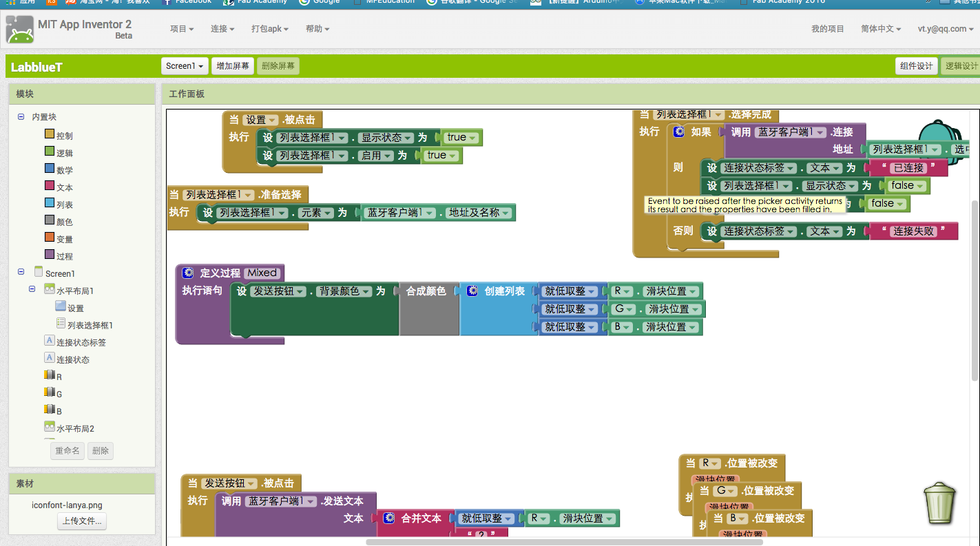Viewport: 980px width, 546px height.
Task: Open the true dropdown beside 启用
Action: (441, 156)
